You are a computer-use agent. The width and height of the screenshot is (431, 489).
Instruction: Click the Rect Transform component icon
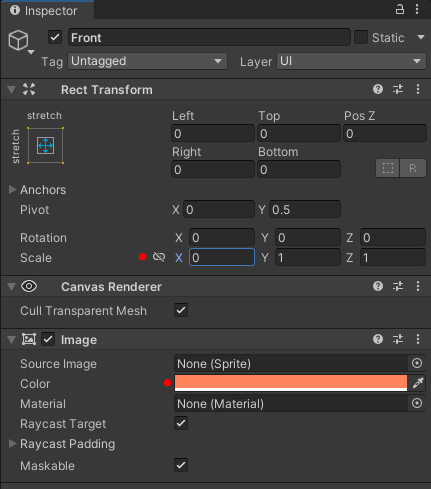pos(29,89)
